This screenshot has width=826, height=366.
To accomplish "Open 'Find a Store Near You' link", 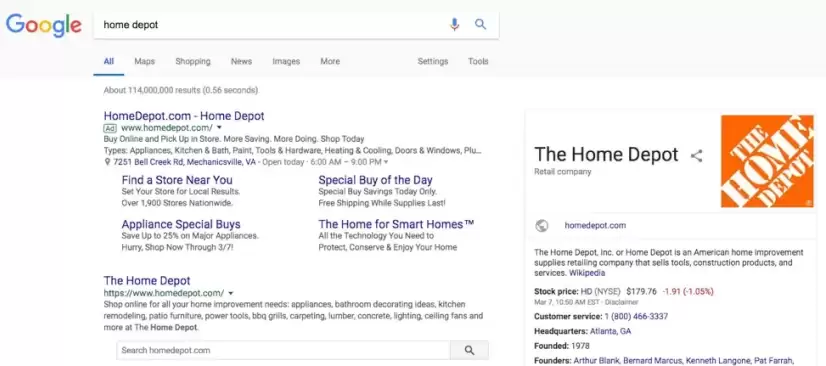I will tap(177, 180).
